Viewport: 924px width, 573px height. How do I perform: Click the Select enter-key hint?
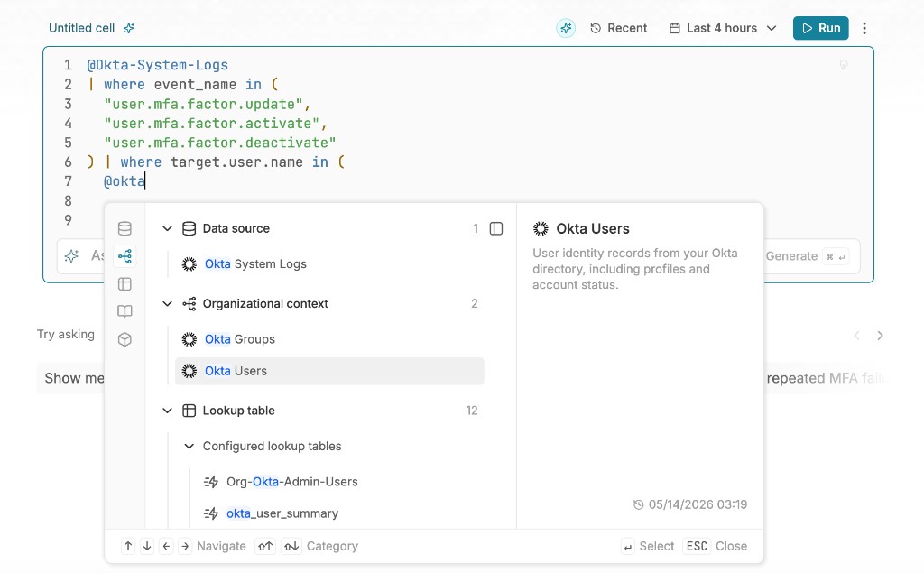click(x=648, y=546)
